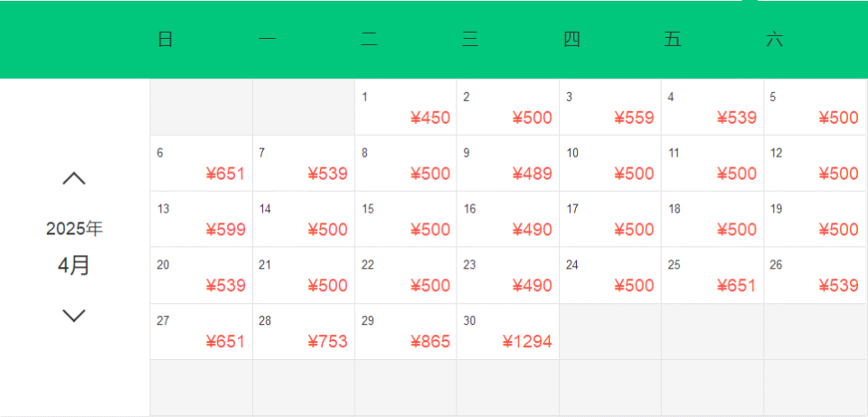Viewport: 868px width, 417px height.
Task: Click the 六 Saturday column header
Action: tap(774, 40)
